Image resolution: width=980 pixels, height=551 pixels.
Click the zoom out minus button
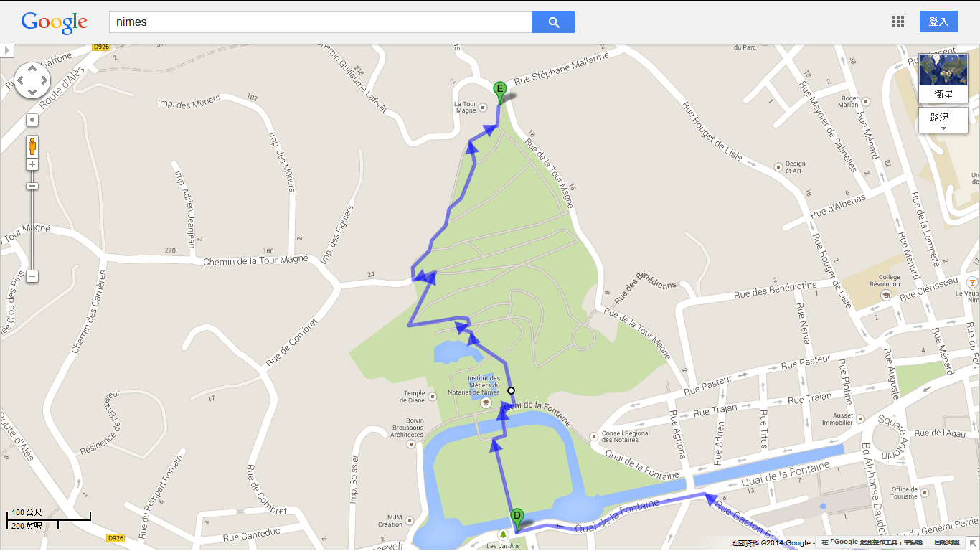click(32, 276)
